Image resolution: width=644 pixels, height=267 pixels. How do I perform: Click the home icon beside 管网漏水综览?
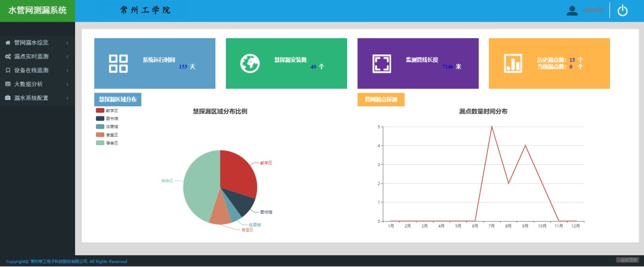(8, 42)
